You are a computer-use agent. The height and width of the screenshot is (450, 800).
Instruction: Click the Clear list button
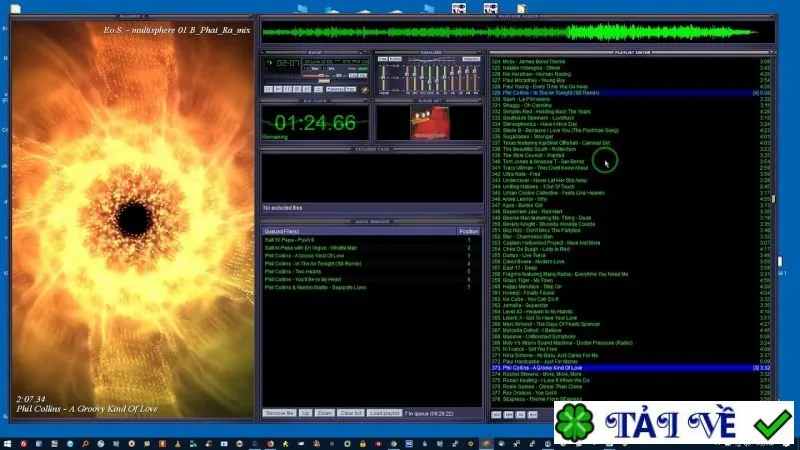click(351, 413)
